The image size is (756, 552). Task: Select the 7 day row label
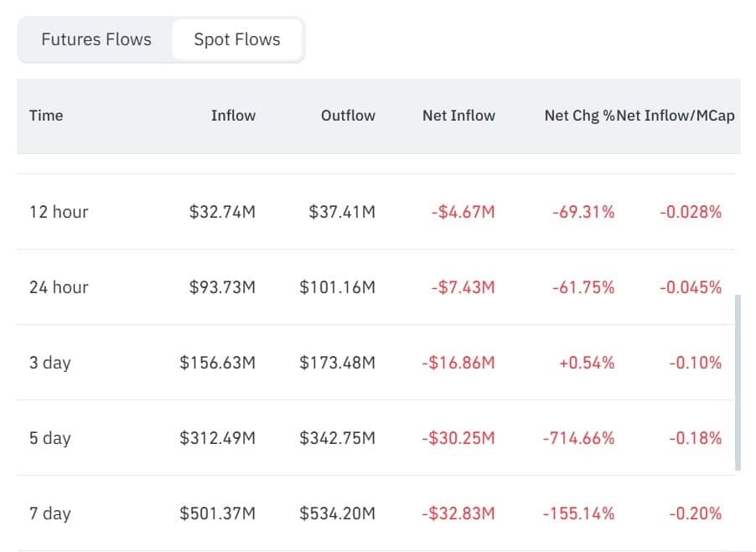pyautogui.click(x=50, y=513)
